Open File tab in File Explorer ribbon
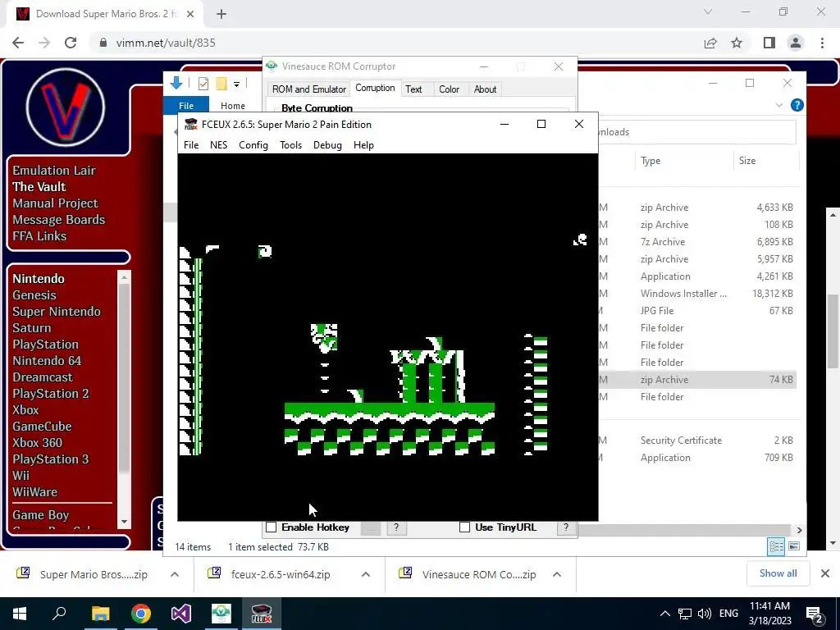 click(x=186, y=106)
